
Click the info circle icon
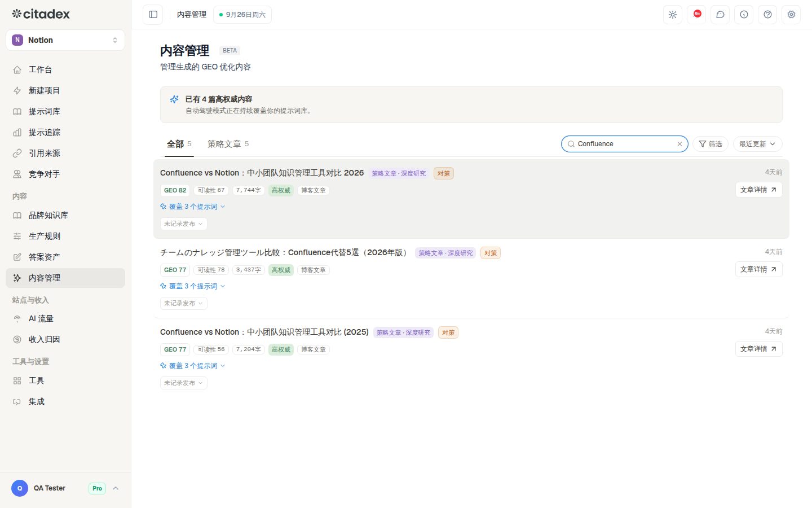[744, 15]
